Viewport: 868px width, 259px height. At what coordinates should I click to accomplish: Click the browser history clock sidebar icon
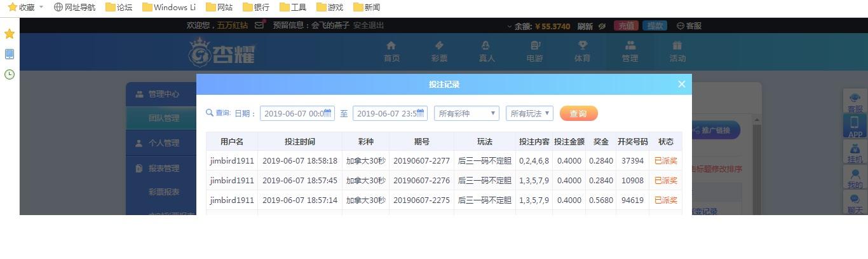[x=10, y=74]
